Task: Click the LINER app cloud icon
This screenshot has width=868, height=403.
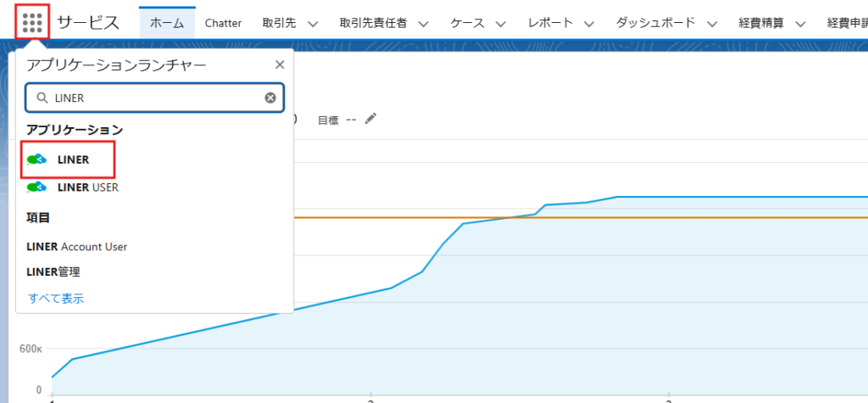Action: point(36,160)
